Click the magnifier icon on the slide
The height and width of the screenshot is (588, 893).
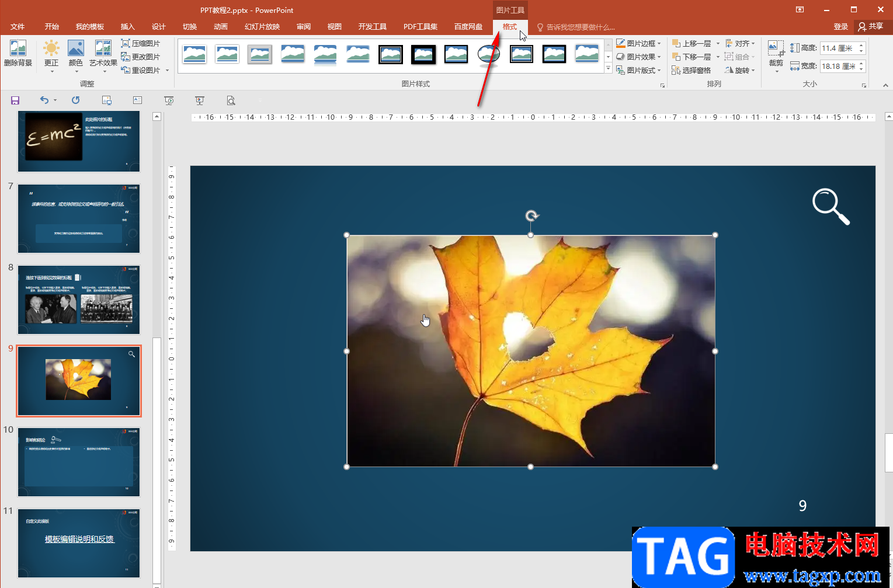[x=831, y=206]
